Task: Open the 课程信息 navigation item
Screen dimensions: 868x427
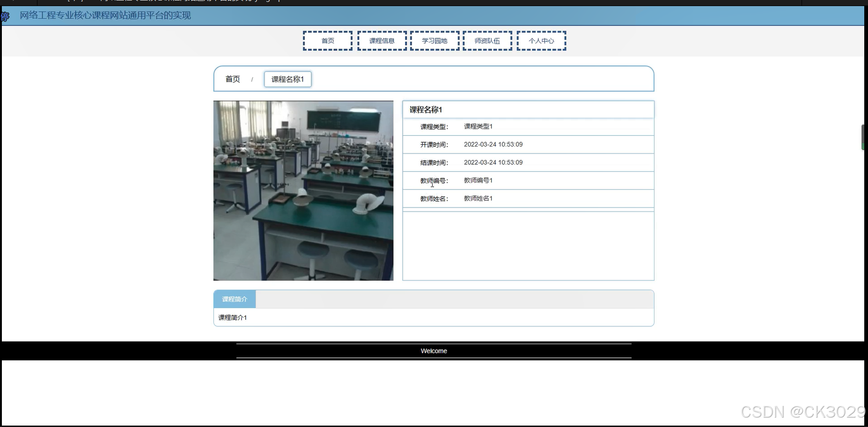Action: click(382, 40)
